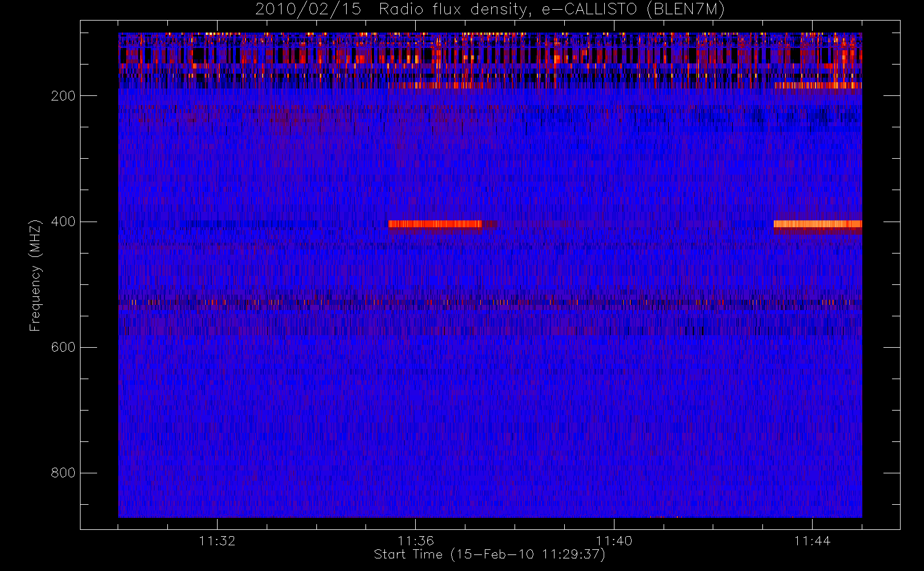Select the 800 frequency tick label

coord(63,473)
